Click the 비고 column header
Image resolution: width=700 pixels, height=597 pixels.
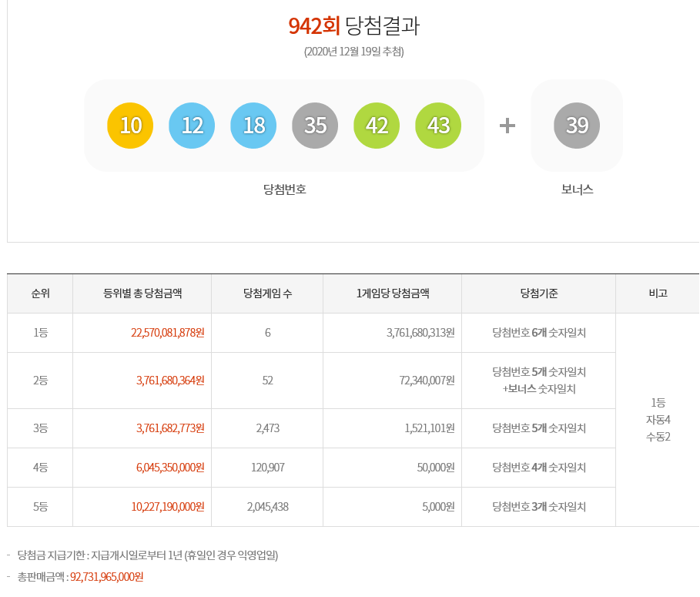[x=658, y=293]
